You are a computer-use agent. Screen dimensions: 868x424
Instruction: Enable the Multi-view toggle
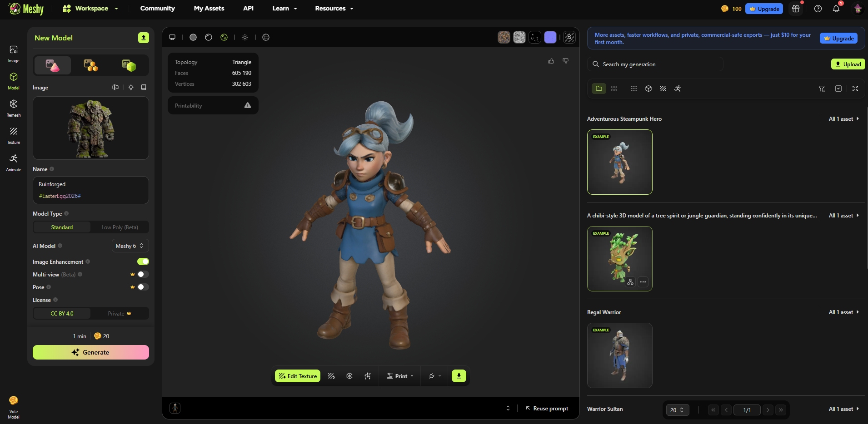143,274
